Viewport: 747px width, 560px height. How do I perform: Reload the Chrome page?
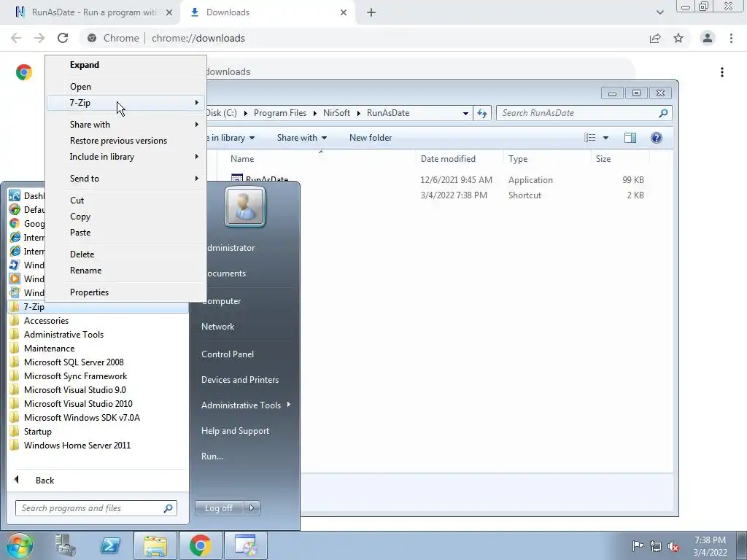click(63, 38)
